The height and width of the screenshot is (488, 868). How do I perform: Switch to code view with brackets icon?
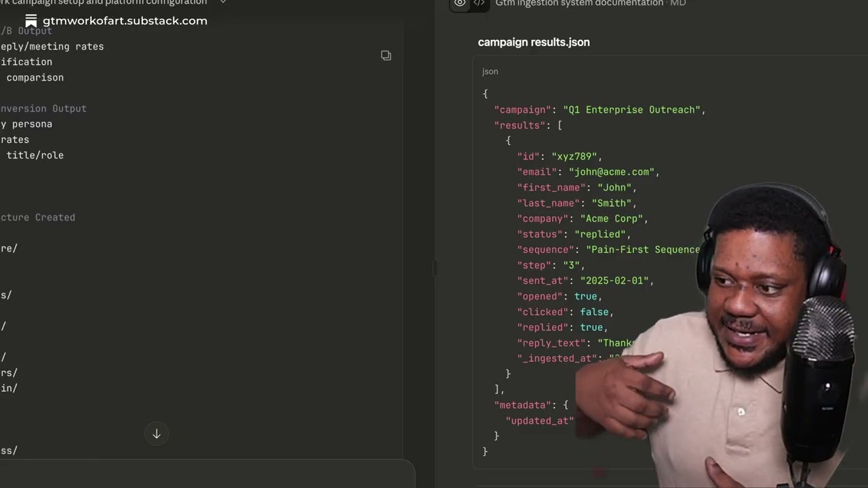pyautogui.click(x=479, y=3)
